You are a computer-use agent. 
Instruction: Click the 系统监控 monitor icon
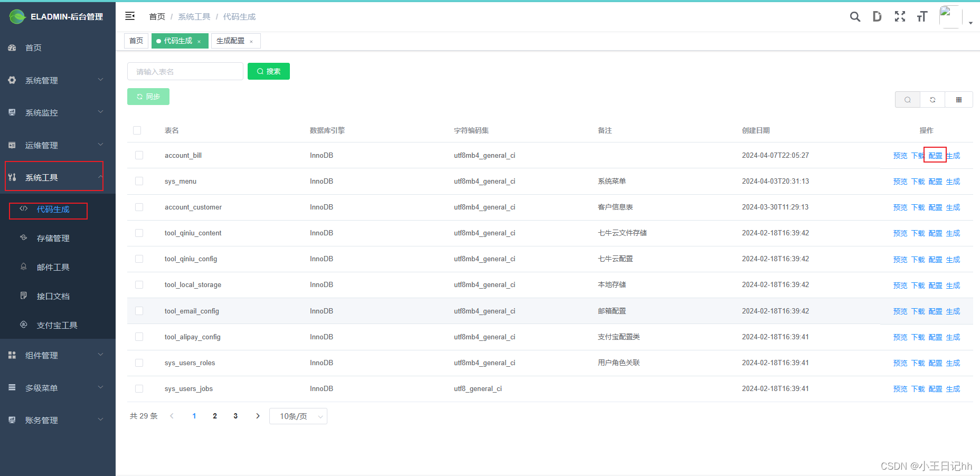(12, 112)
